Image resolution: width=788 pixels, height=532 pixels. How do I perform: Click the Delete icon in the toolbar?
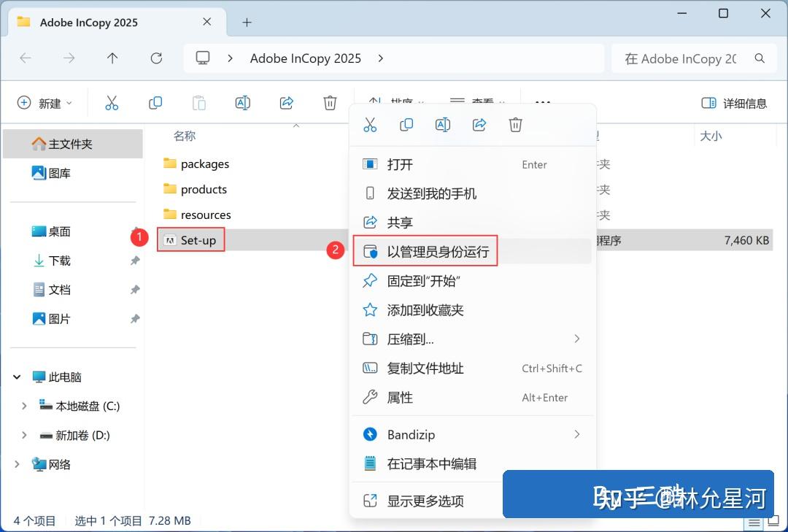click(330, 102)
